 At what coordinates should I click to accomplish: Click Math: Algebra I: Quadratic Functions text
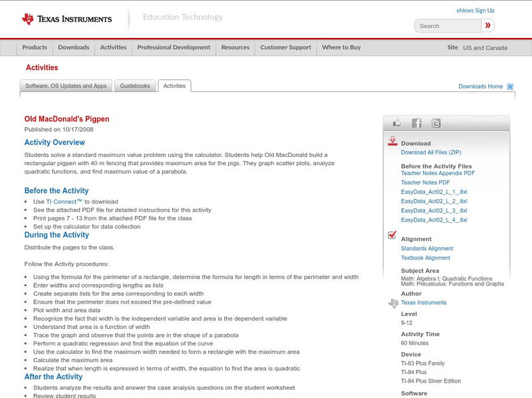[x=446, y=278]
